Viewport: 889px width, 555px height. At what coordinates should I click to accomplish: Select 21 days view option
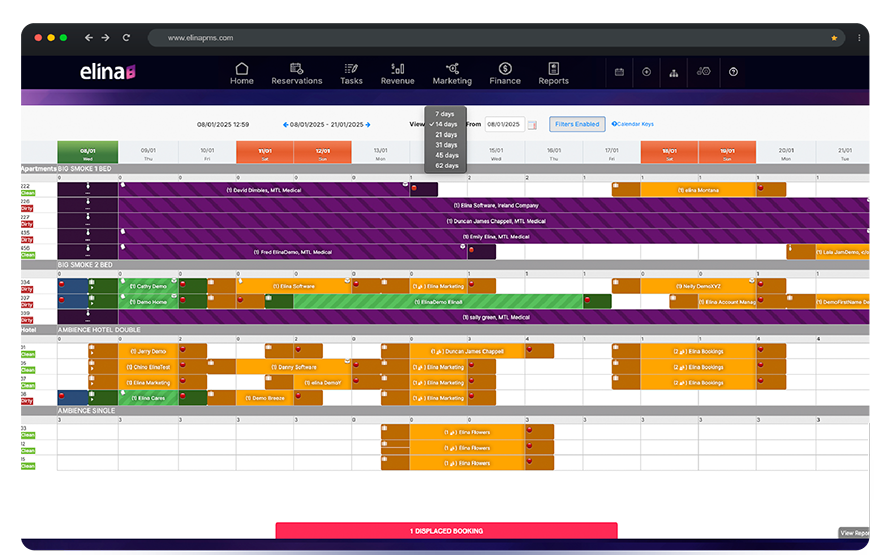[x=445, y=135]
